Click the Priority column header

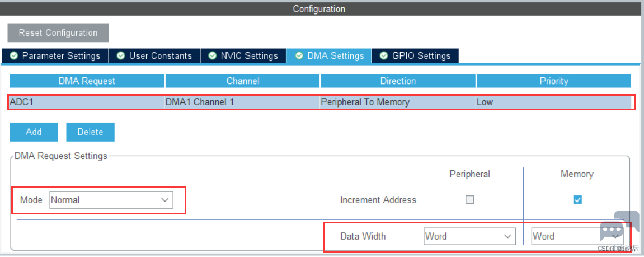point(554,81)
